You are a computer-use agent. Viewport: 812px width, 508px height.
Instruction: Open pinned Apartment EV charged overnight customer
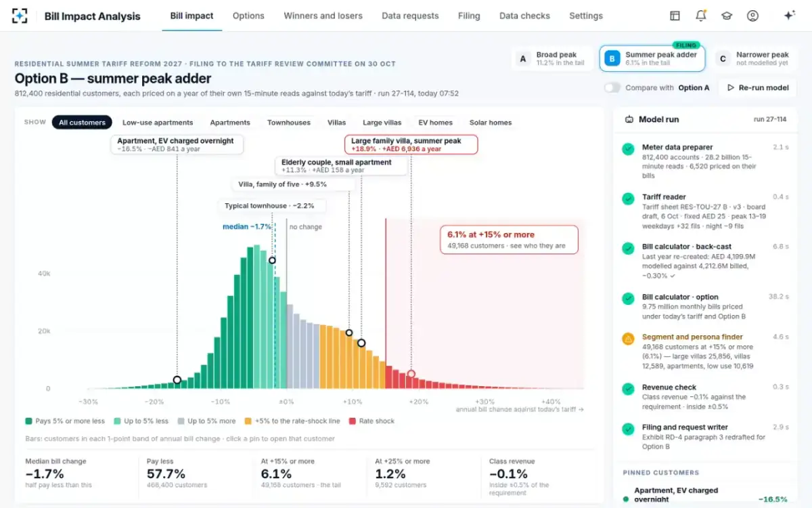point(704,494)
